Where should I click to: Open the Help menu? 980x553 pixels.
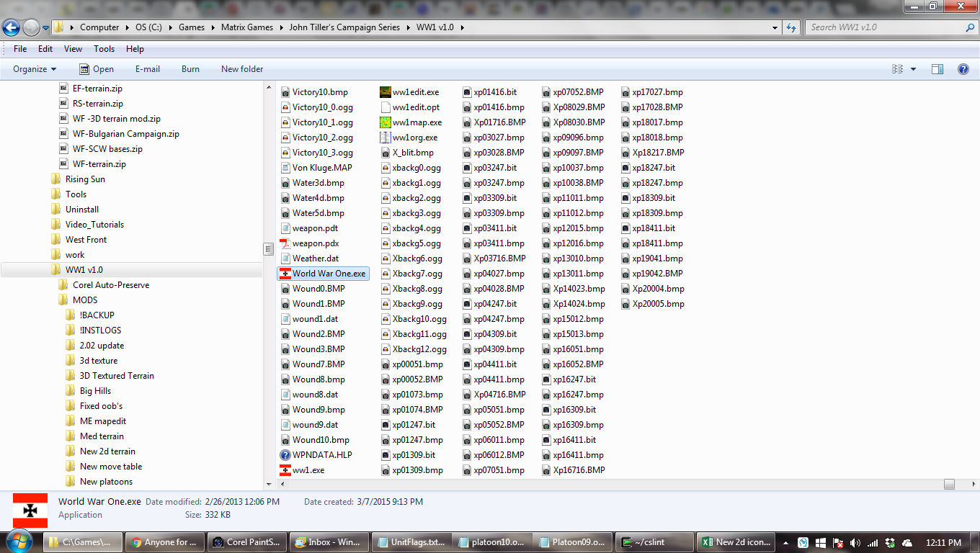click(x=135, y=49)
